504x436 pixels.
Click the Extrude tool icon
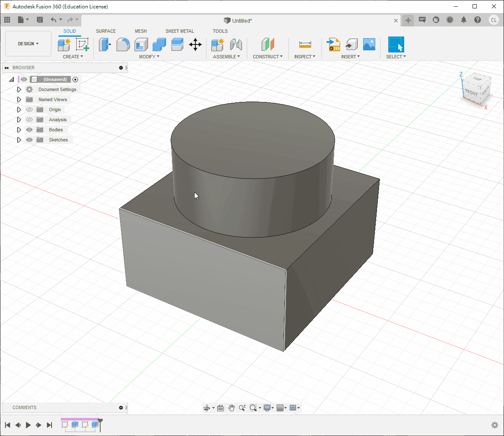tap(104, 44)
